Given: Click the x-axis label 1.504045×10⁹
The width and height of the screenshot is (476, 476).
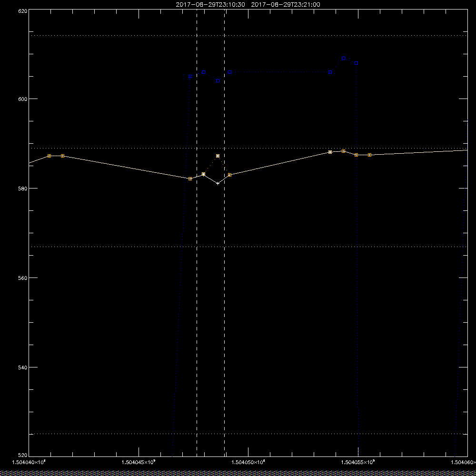Looking at the screenshot, I should pyautogui.click(x=139, y=462).
